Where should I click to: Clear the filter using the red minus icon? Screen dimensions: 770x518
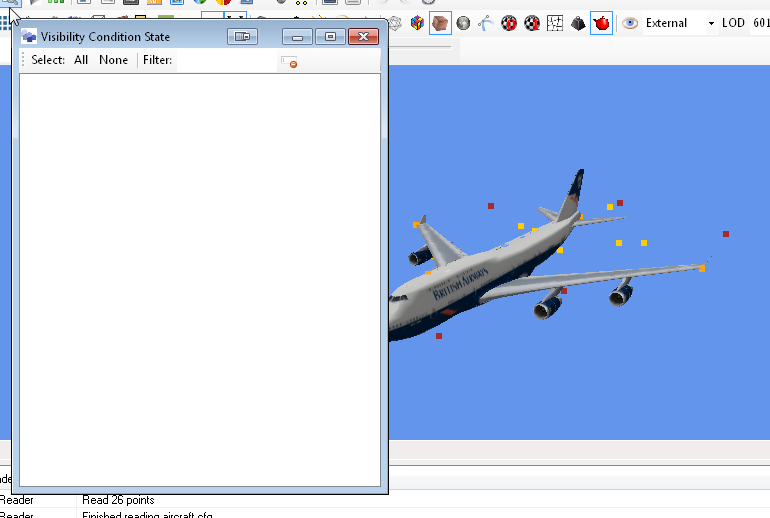(289, 62)
